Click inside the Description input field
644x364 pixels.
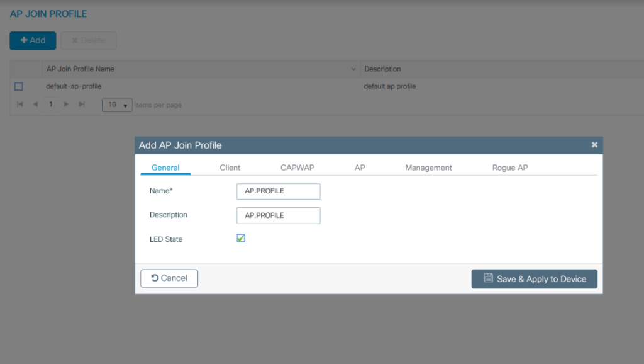click(x=279, y=215)
